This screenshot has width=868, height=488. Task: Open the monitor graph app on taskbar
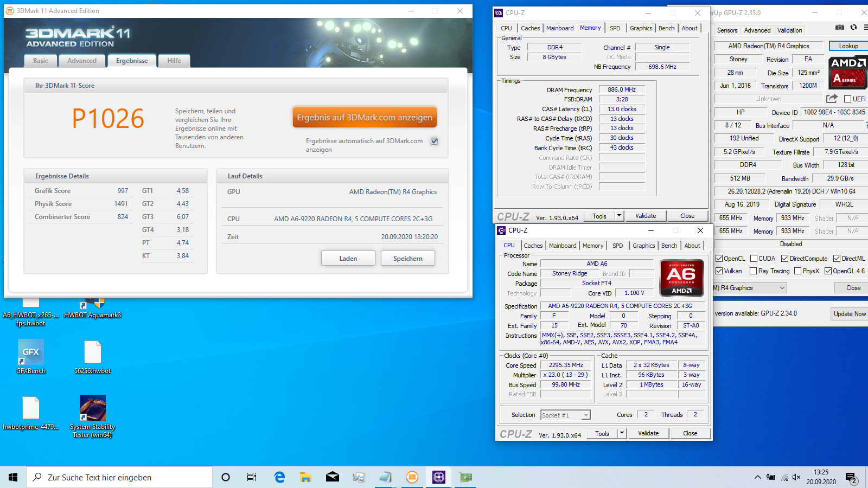click(x=359, y=477)
